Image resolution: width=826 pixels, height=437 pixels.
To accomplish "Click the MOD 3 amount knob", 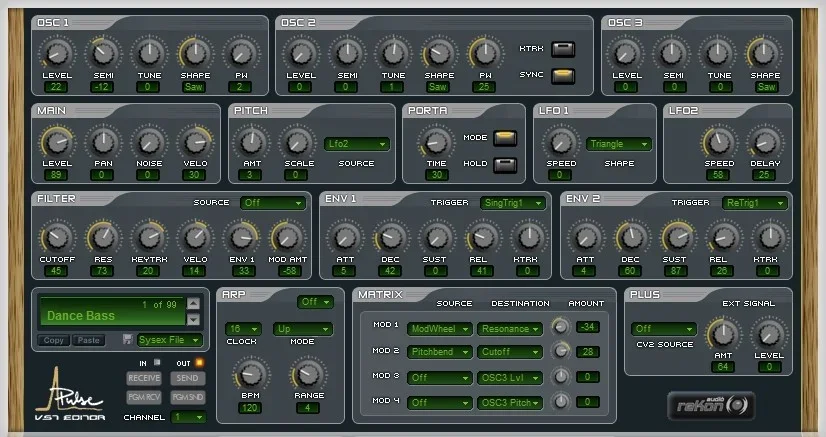I will (x=560, y=376).
